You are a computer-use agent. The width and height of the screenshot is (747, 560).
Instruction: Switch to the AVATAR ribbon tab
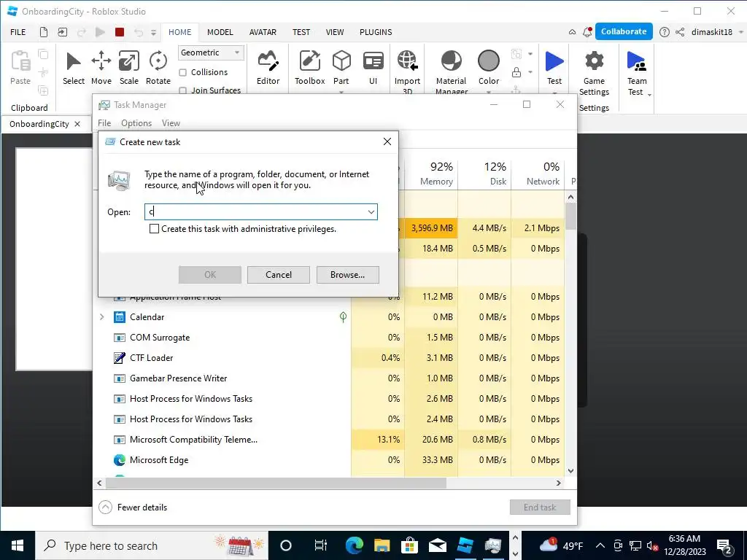(x=263, y=32)
